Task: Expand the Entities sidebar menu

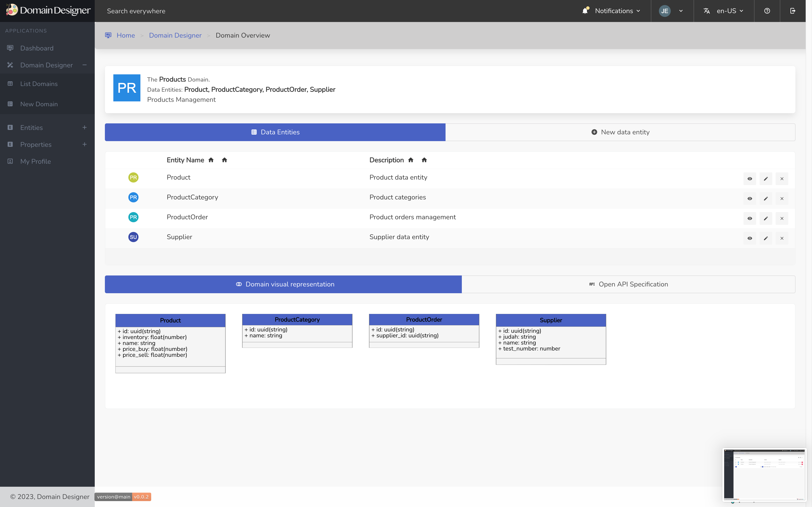Action: 85,128
